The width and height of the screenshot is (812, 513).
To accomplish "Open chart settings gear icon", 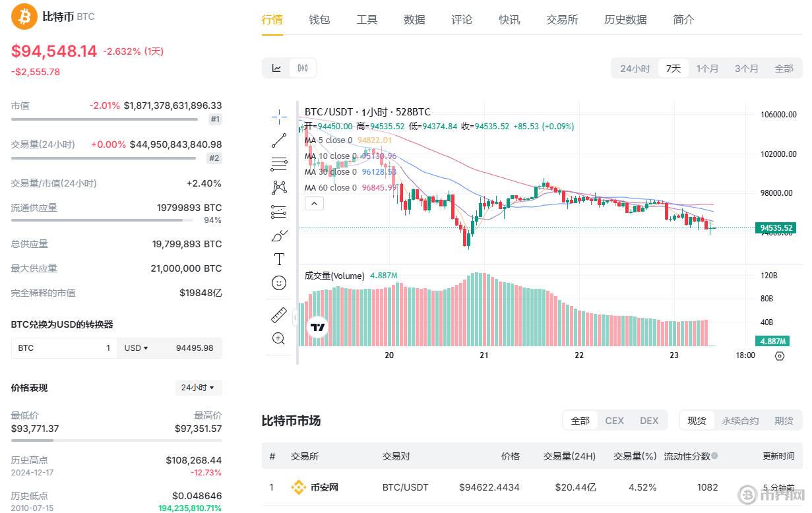I will 780,355.
